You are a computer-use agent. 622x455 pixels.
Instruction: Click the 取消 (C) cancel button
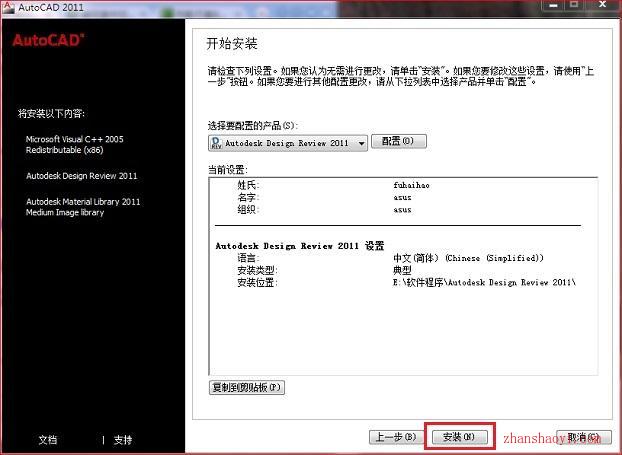click(584, 437)
